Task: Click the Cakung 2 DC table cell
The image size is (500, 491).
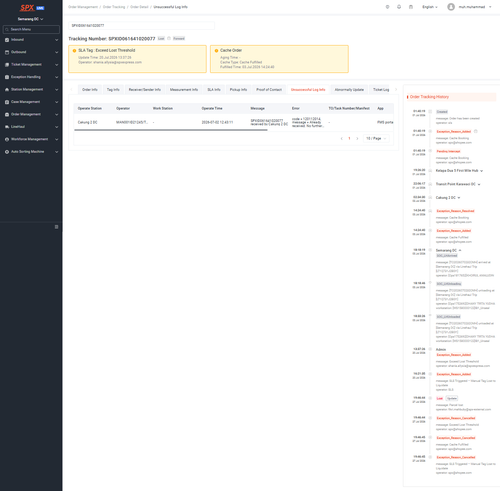Action: tap(88, 122)
